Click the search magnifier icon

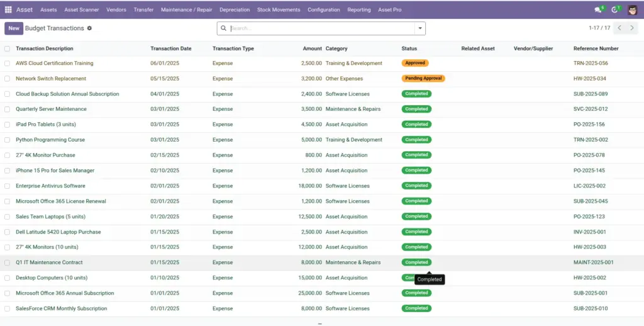[224, 28]
